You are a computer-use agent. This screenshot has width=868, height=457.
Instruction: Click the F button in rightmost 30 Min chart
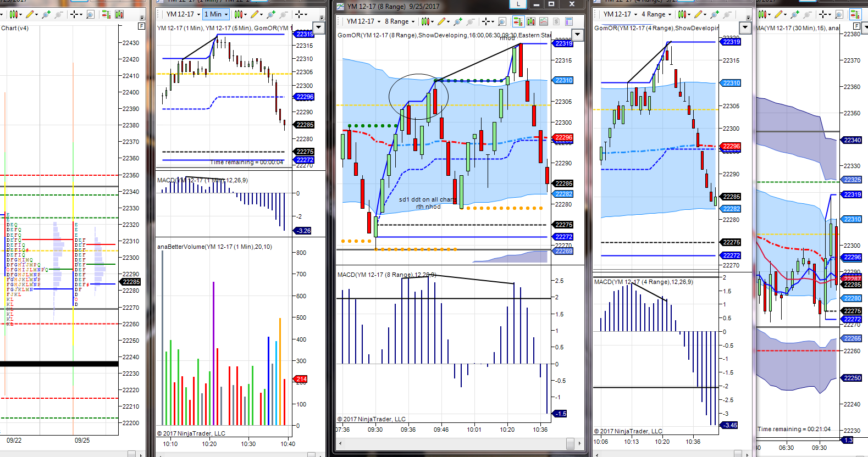point(856,26)
